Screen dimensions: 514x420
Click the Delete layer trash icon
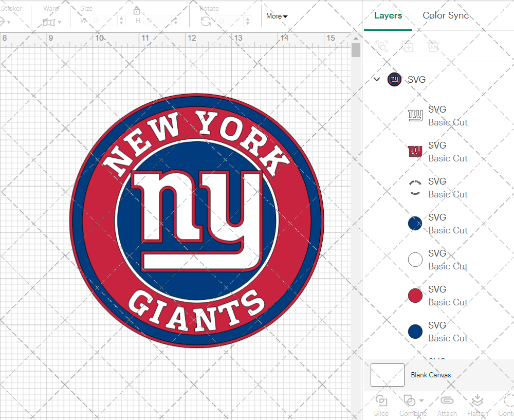(433, 46)
